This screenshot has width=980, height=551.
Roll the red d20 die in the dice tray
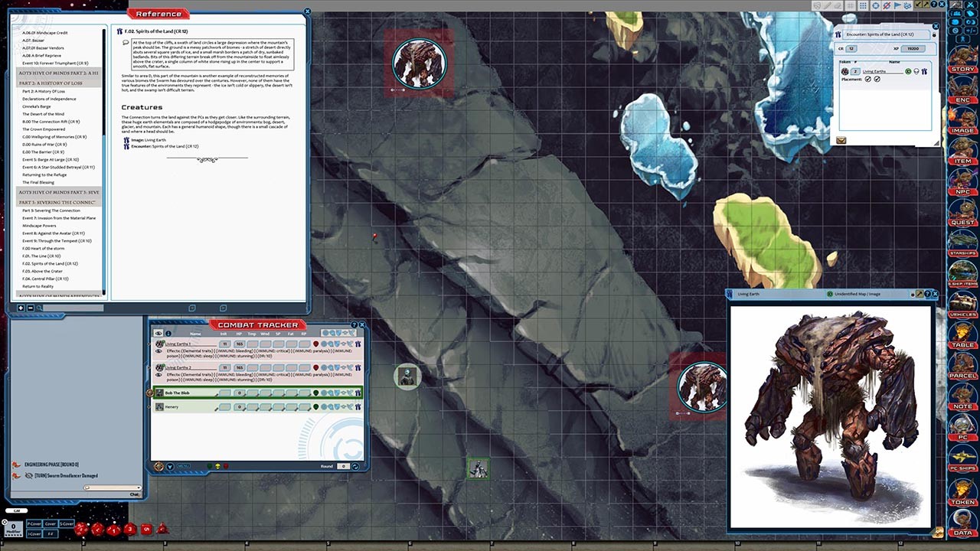tap(83, 528)
